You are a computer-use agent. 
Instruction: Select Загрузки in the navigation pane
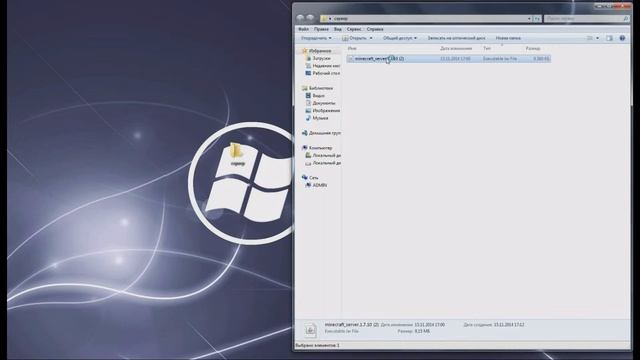[322, 58]
